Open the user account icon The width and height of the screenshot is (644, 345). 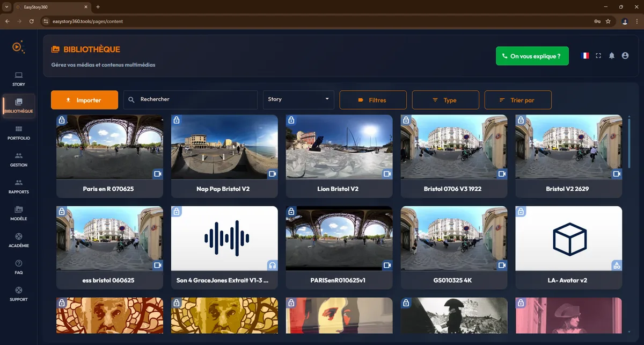625,55
